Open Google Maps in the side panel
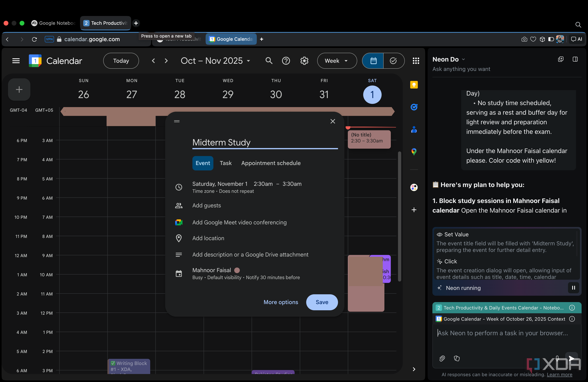This screenshot has width=588, height=382. (x=414, y=151)
